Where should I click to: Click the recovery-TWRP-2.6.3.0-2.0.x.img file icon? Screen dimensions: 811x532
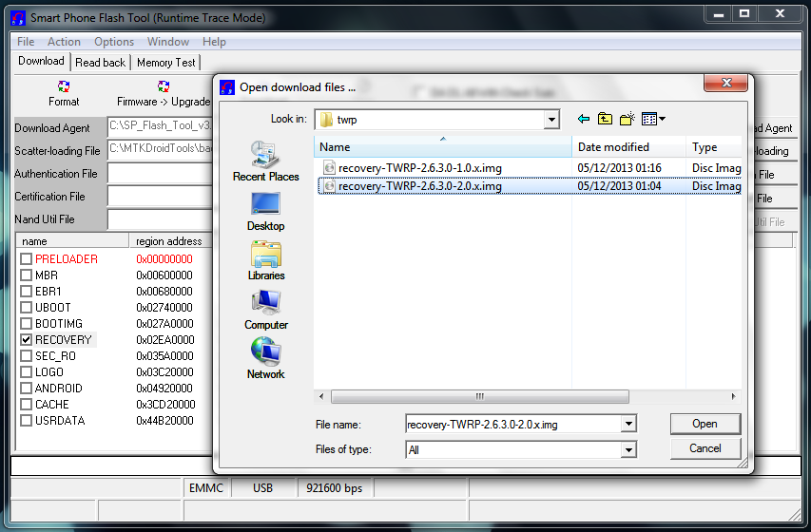[329, 185]
